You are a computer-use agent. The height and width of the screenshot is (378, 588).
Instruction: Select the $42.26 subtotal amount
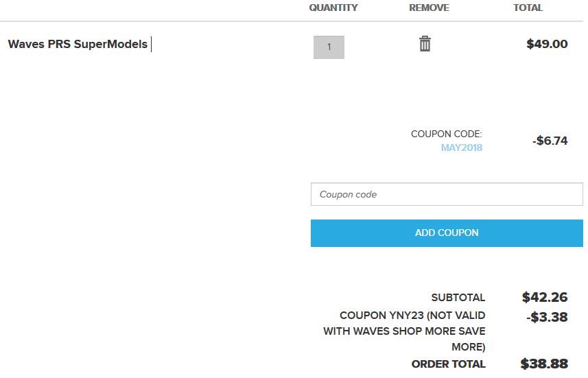tap(545, 297)
